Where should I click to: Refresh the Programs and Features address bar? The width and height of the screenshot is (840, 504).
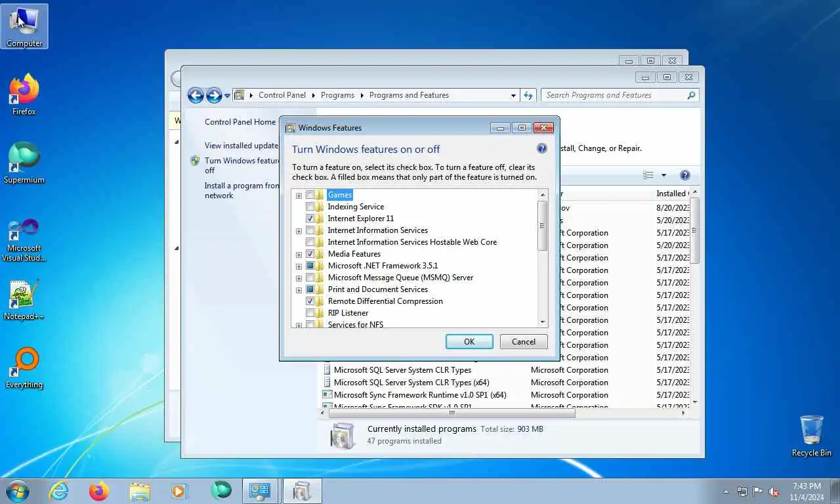(529, 95)
